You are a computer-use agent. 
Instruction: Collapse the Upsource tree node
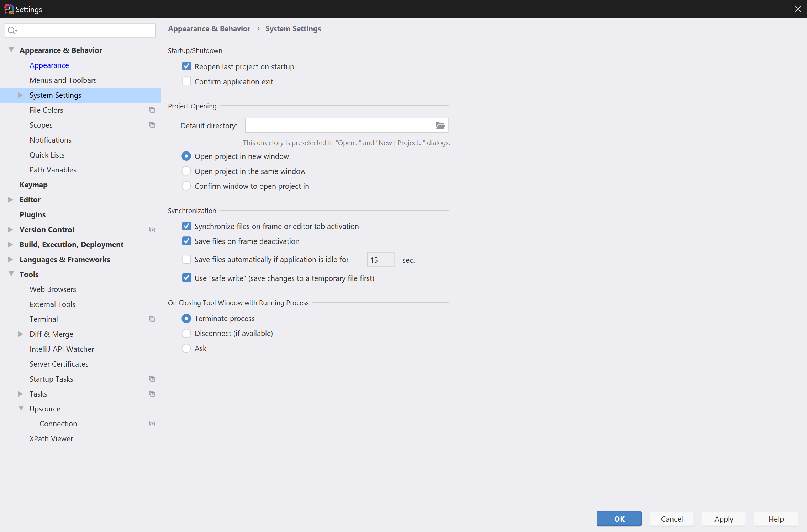pos(21,409)
